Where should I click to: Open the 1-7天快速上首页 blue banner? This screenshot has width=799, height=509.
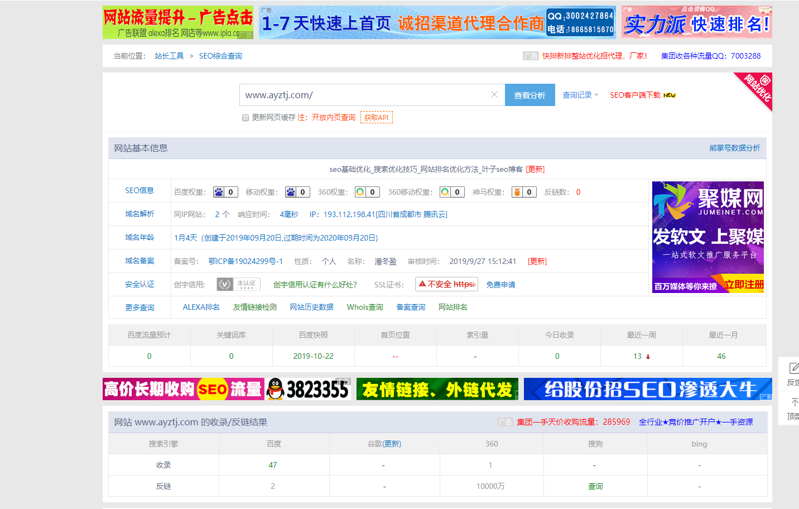(437, 22)
